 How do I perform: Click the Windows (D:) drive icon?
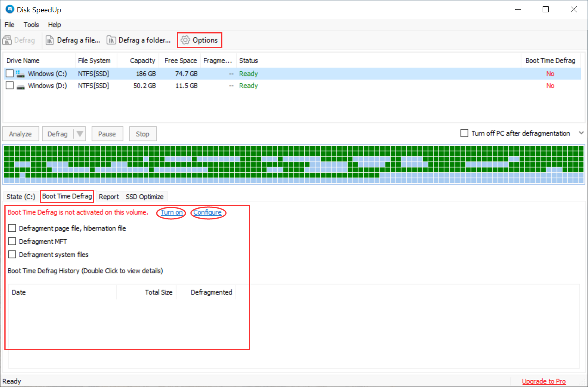(x=20, y=85)
